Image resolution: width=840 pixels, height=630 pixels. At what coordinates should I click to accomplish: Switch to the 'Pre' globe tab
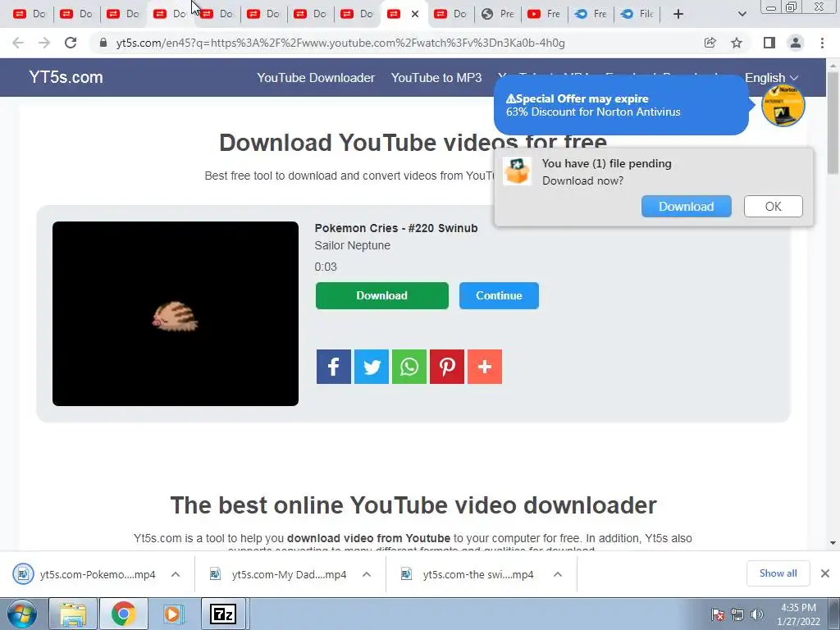[497, 14]
